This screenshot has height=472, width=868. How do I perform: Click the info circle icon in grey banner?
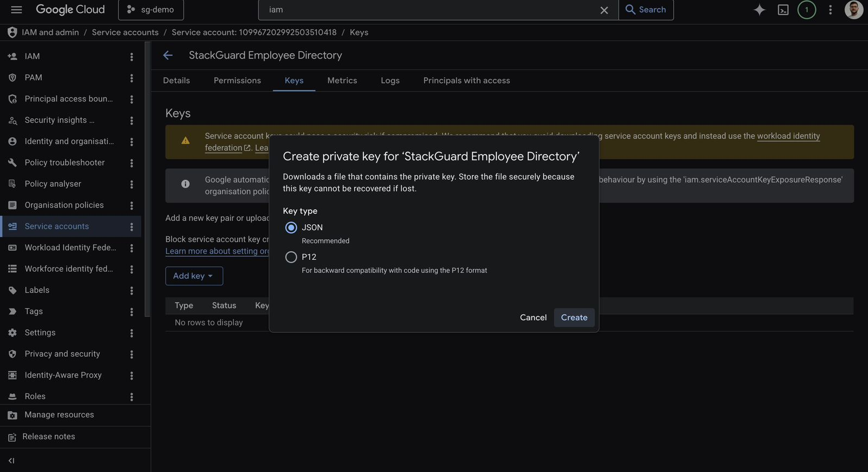pos(186,184)
